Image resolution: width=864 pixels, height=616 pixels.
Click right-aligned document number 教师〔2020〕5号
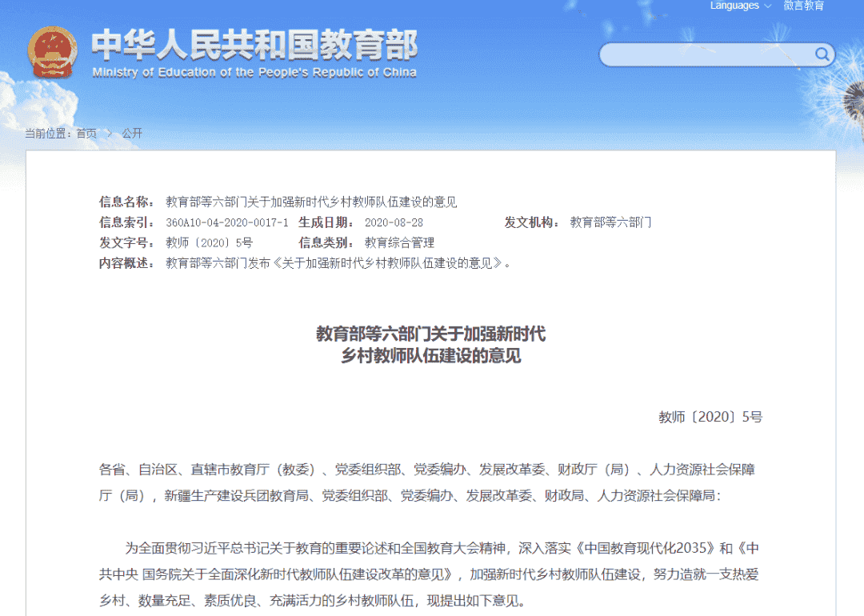pos(710,417)
